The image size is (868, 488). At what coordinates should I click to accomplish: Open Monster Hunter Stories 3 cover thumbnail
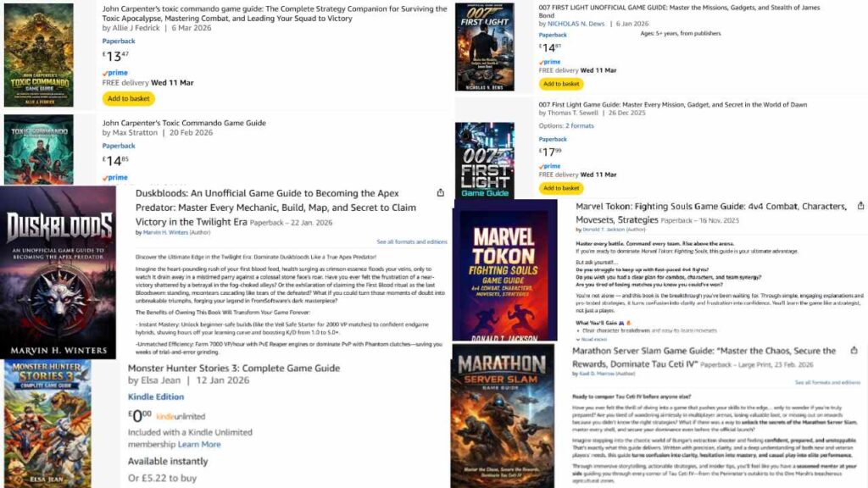47,424
